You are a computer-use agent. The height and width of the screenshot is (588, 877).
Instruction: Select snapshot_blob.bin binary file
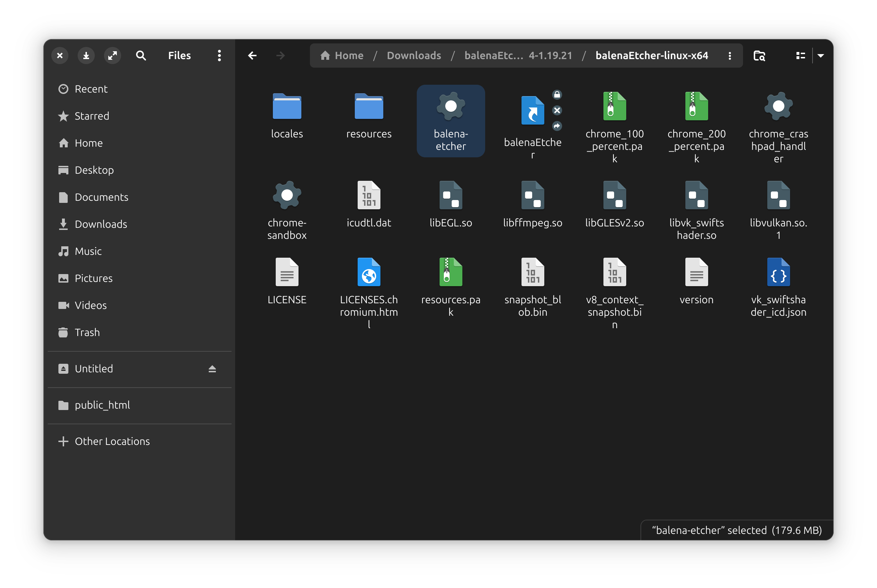pos(533,272)
